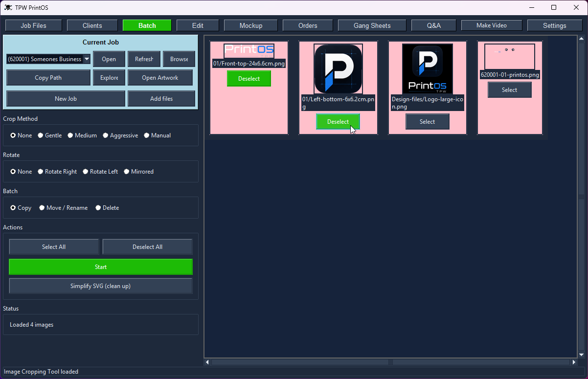Set batch mode to Copy
This screenshot has height=379, width=588.
(21, 208)
